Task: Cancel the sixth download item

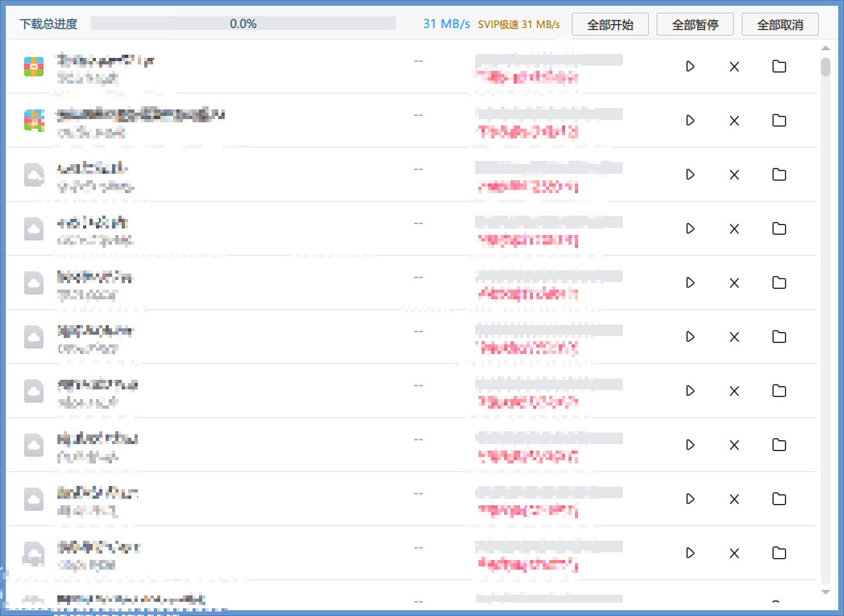Action: 734,337
